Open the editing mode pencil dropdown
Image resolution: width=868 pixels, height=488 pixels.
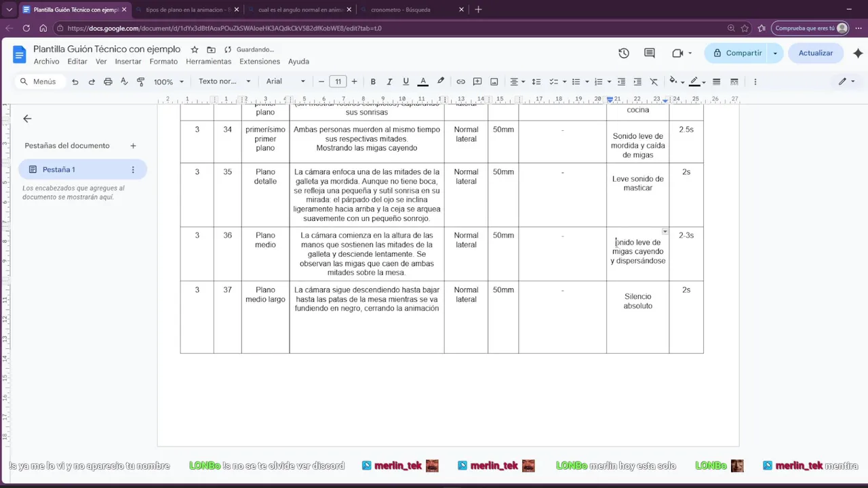coord(846,81)
